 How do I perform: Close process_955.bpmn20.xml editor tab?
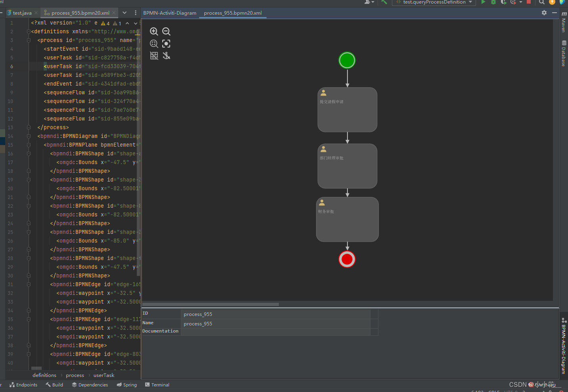tap(114, 13)
